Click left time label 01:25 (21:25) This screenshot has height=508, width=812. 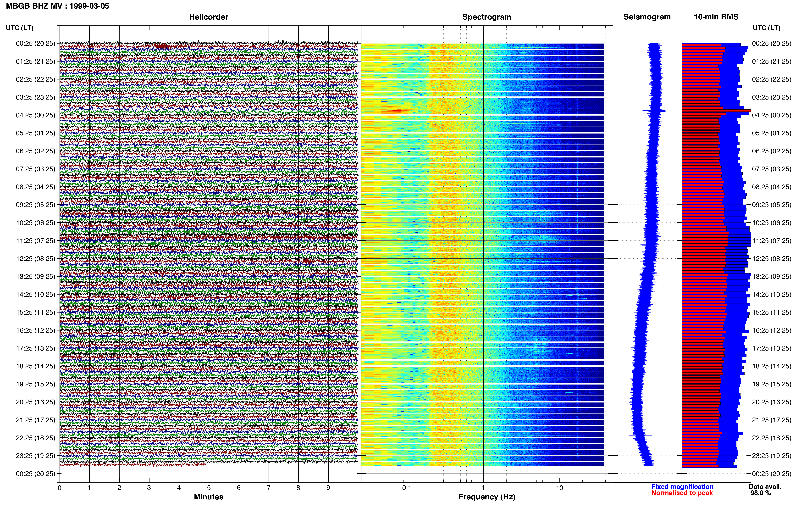pos(35,61)
